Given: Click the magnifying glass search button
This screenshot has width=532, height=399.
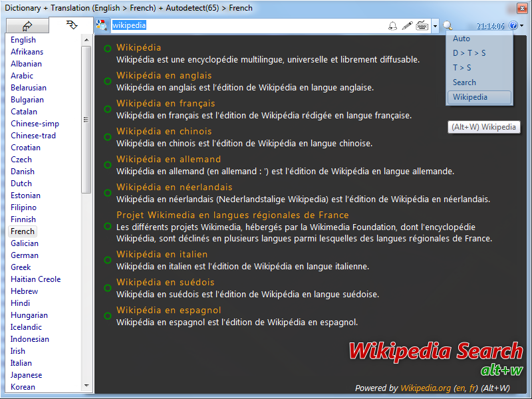Looking at the screenshot, I should pos(448,25).
